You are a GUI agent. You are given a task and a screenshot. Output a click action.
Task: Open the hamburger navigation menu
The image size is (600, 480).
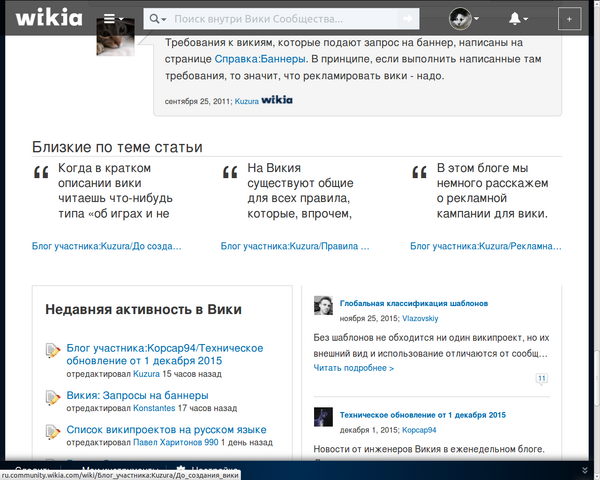pos(114,18)
